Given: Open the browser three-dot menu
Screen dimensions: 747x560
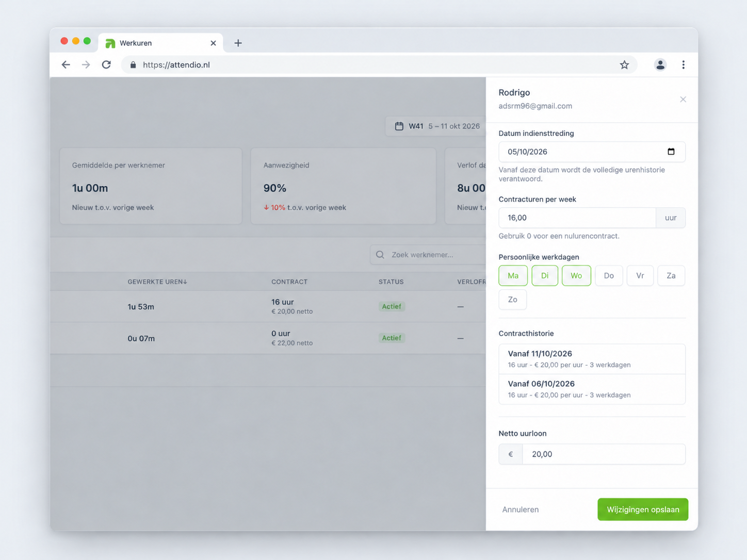Looking at the screenshot, I should [683, 65].
